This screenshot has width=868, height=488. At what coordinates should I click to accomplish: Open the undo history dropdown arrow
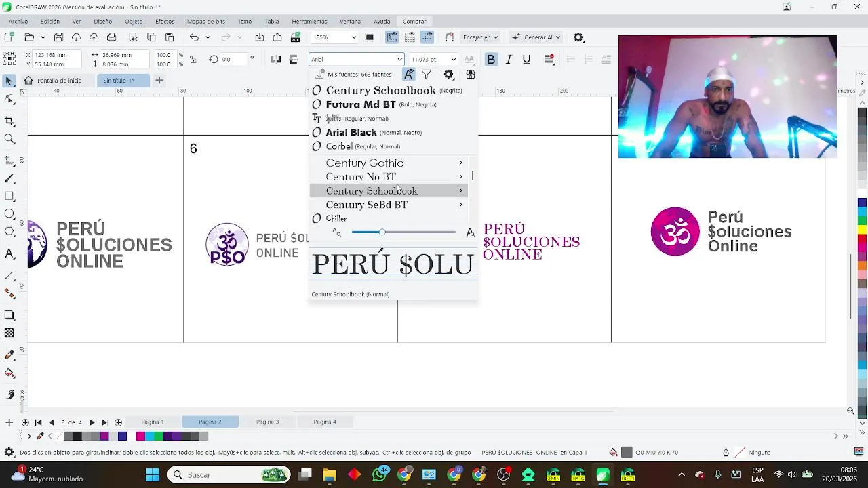[x=208, y=37]
